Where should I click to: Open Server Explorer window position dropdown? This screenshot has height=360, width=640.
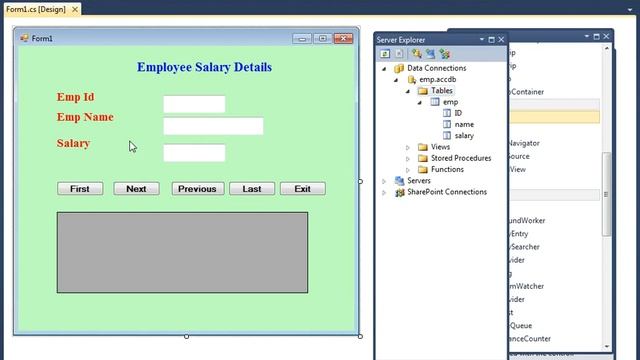pos(482,40)
